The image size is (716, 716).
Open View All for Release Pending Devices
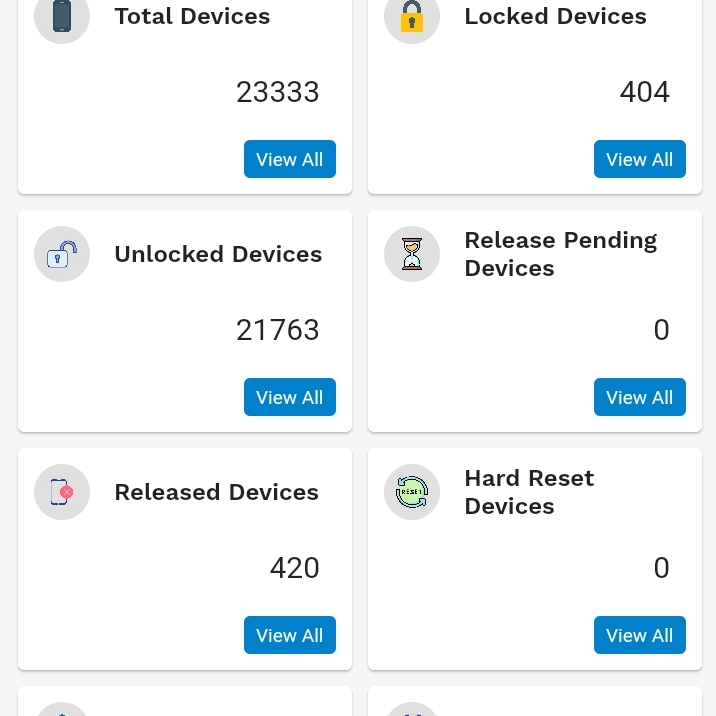pyautogui.click(x=640, y=397)
